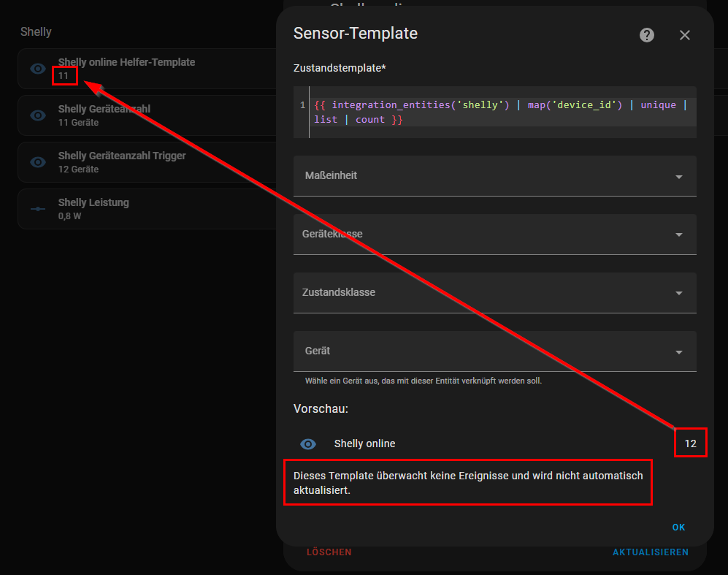Open the Zustandsklasse dropdown
The width and height of the screenshot is (728, 575).
pyautogui.click(x=495, y=292)
